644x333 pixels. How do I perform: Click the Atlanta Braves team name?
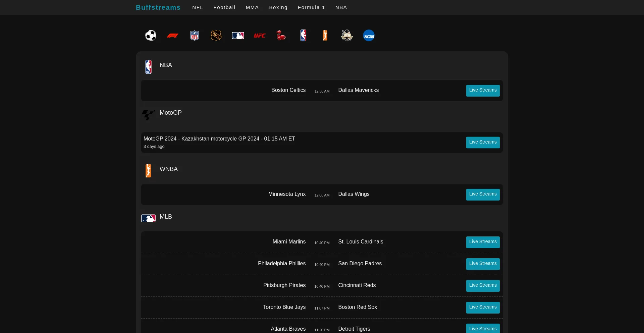tap(288, 329)
